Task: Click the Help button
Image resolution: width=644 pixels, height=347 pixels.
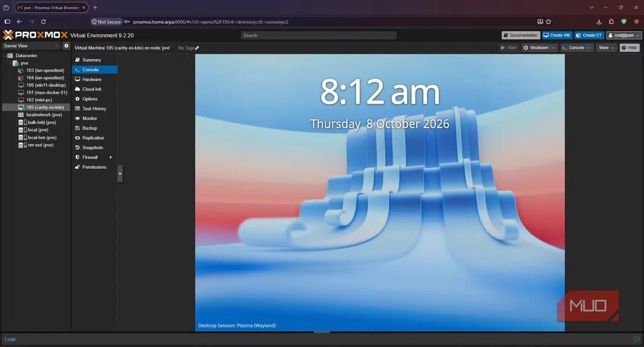Action: pyautogui.click(x=630, y=48)
